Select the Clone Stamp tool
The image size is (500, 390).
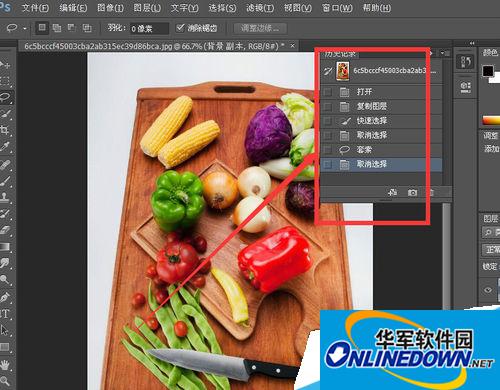5,197
